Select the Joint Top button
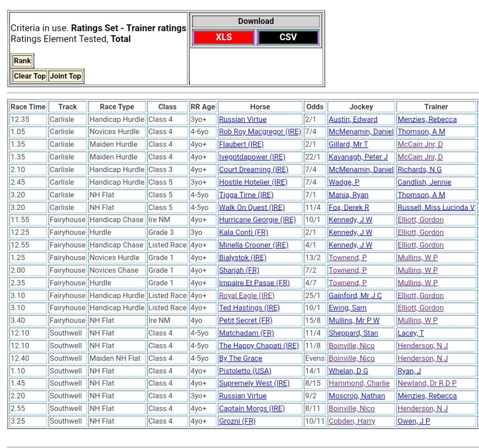The width and height of the screenshot is (479, 448). [x=65, y=76]
